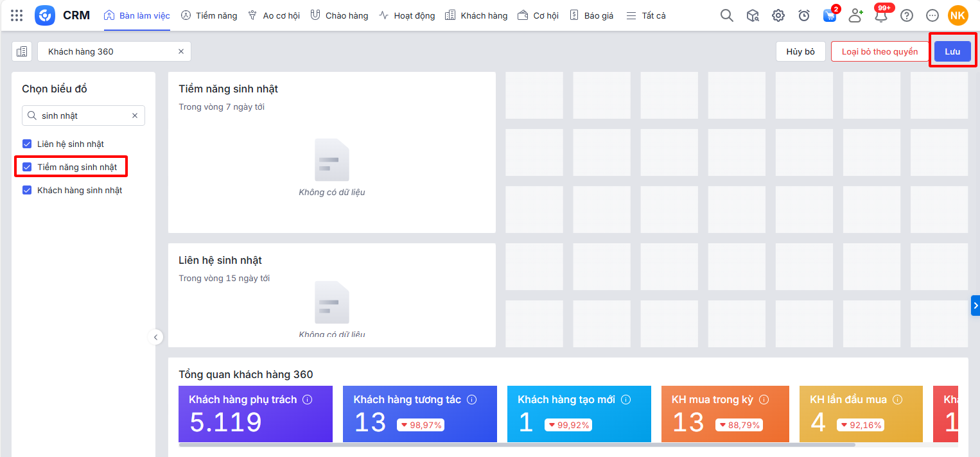Click the add user icon
980x457 pixels.
point(855,15)
